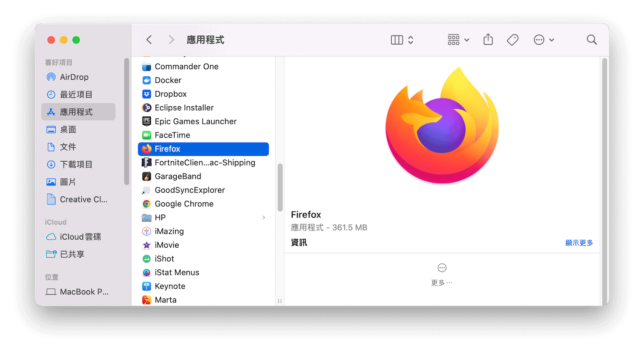This screenshot has width=644, height=352.
Task: Open 下載項目 in the sidebar
Action: [x=78, y=164]
